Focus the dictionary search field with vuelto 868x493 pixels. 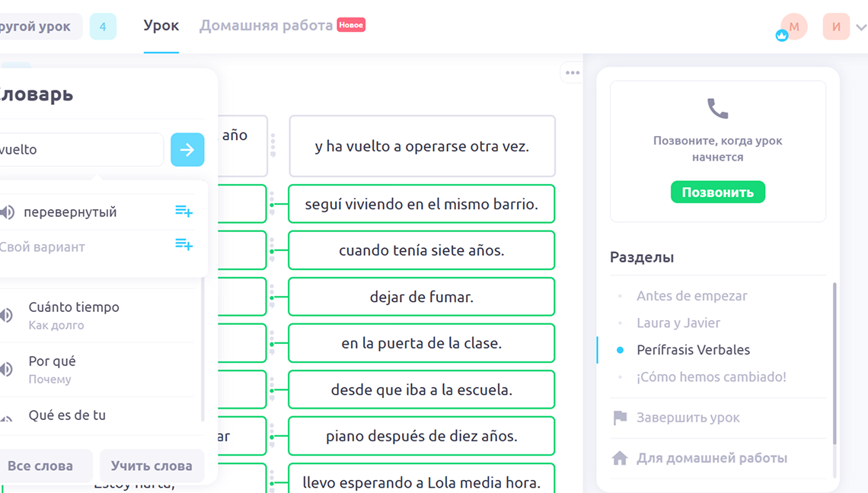[81, 149]
